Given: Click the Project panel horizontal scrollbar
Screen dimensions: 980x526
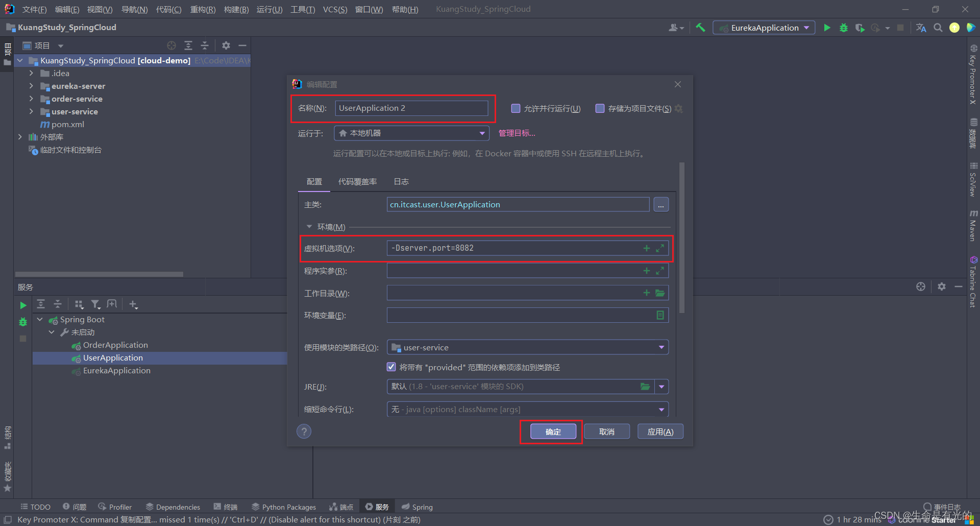Looking at the screenshot, I should click(x=99, y=274).
